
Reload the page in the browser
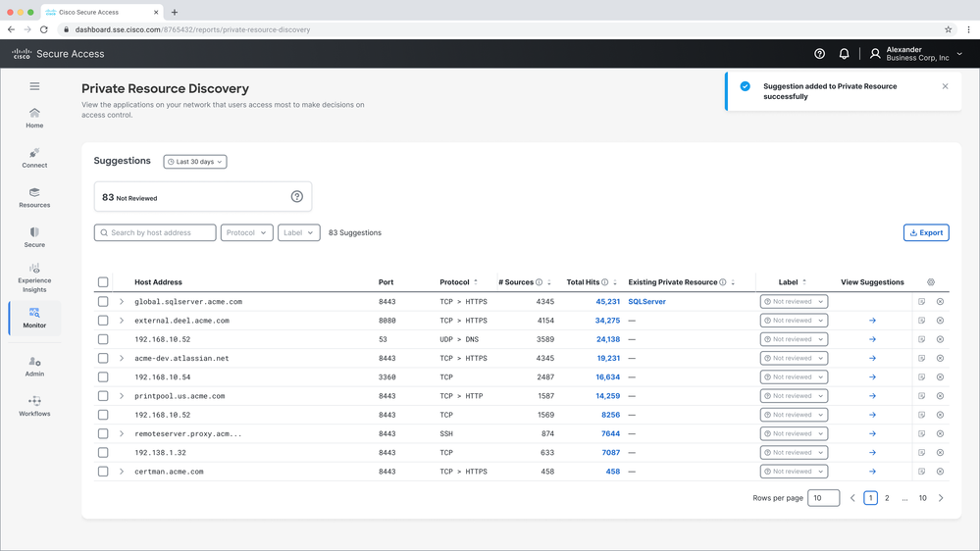pos(44,29)
